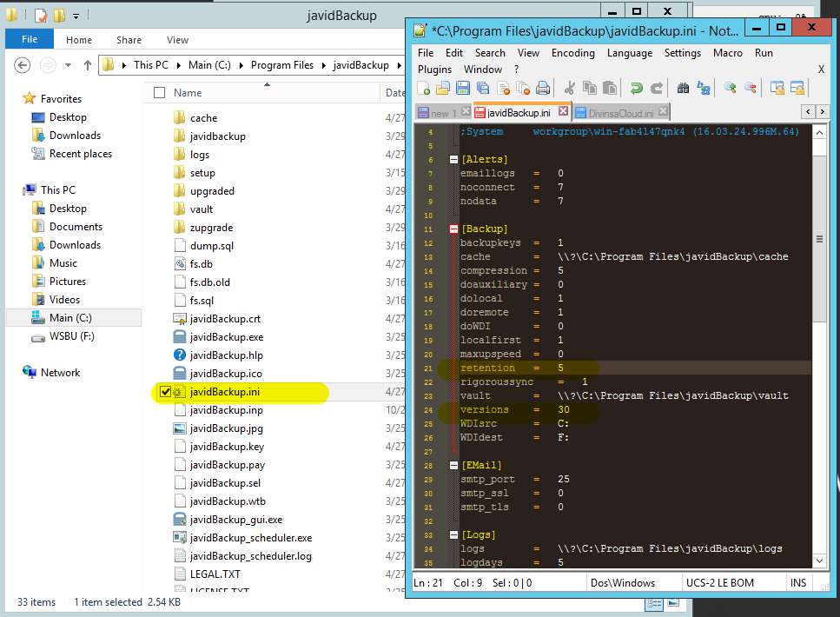This screenshot has width=840, height=617.
Task: Click Favorites star in navigation pane
Action: [x=29, y=98]
